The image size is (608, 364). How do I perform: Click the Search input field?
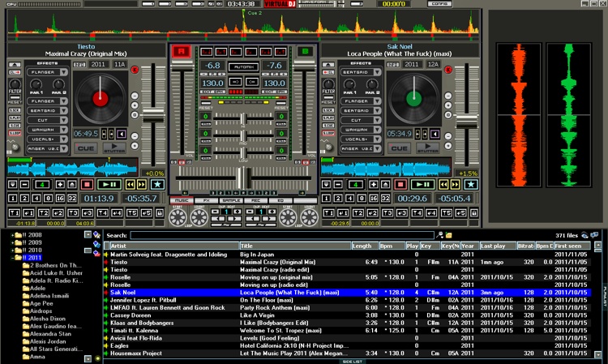point(282,235)
